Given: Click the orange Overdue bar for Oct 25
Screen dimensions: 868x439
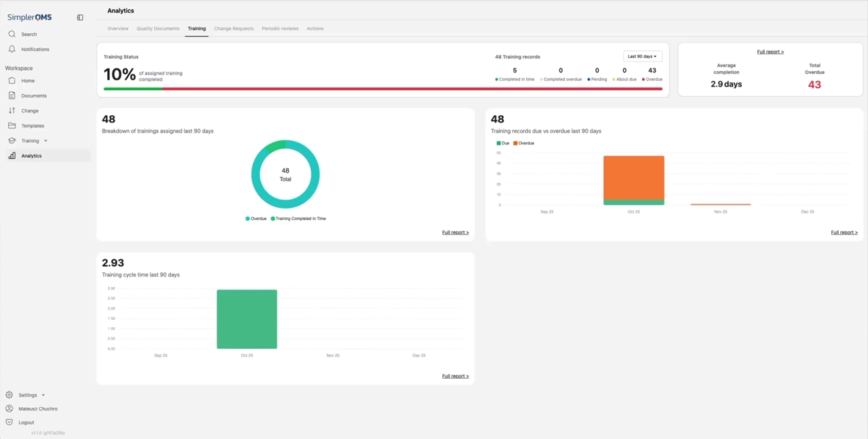Looking at the screenshot, I should (x=633, y=176).
